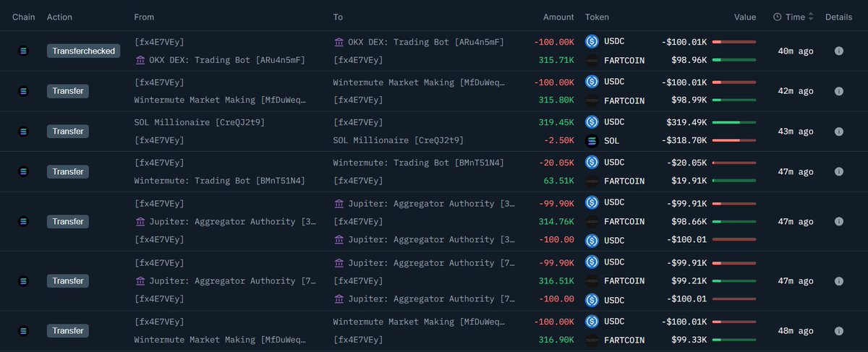
Task: Open details info icon for 43m ago row
Action: point(839,132)
